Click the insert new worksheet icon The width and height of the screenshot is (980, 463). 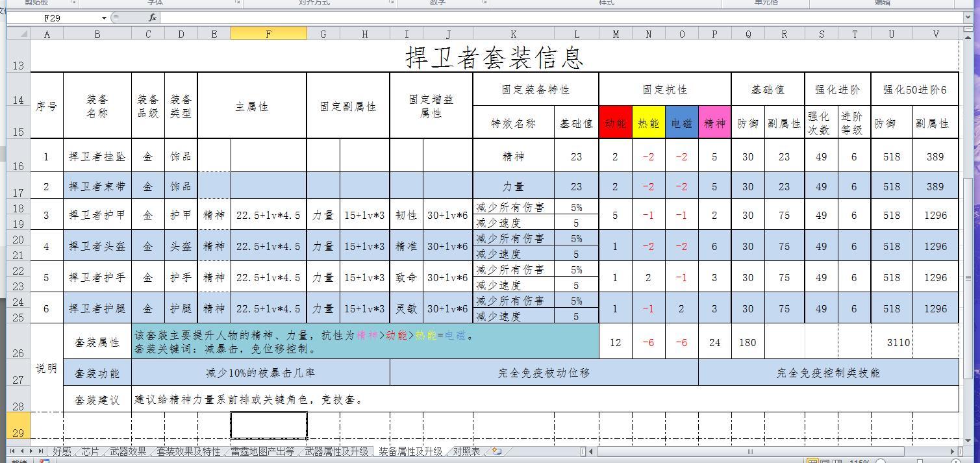(x=497, y=451)
